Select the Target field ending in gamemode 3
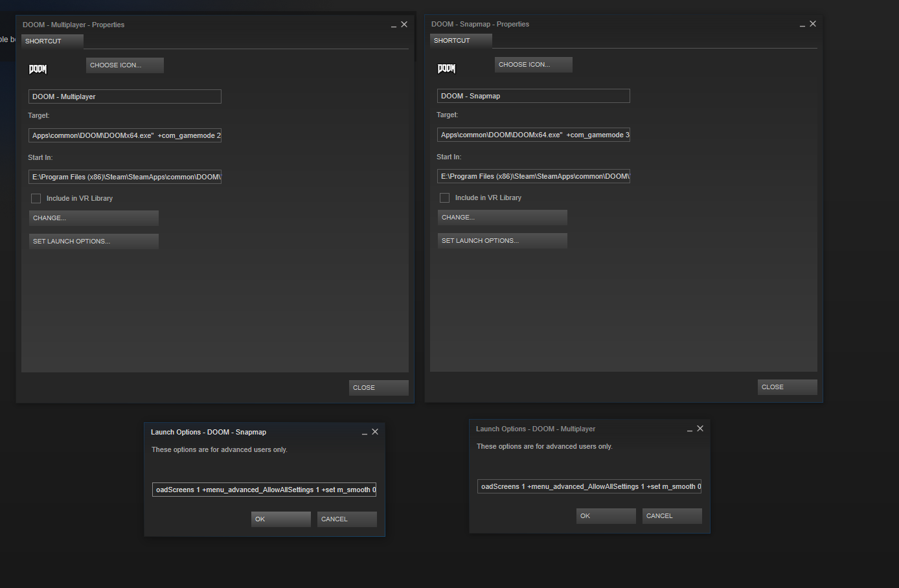 pyautogui.click(x=534, y=135)
